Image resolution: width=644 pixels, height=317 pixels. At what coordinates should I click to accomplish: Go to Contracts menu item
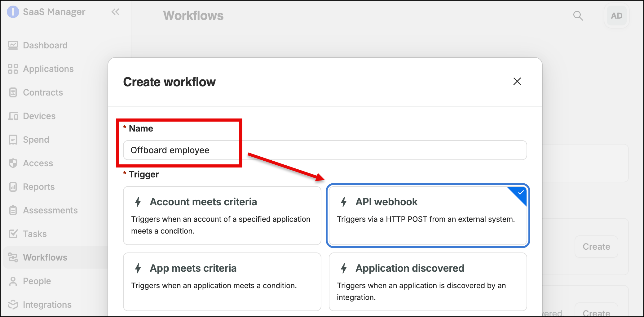pos(43,92)
